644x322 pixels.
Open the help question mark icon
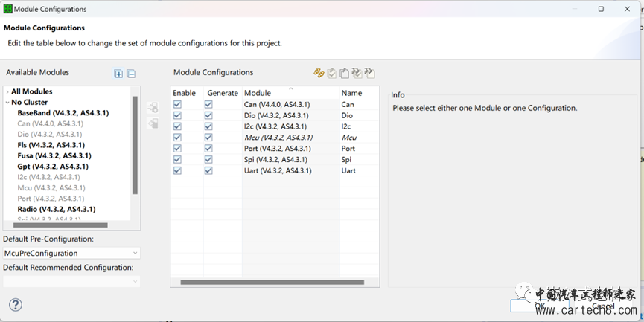(16, 305)
